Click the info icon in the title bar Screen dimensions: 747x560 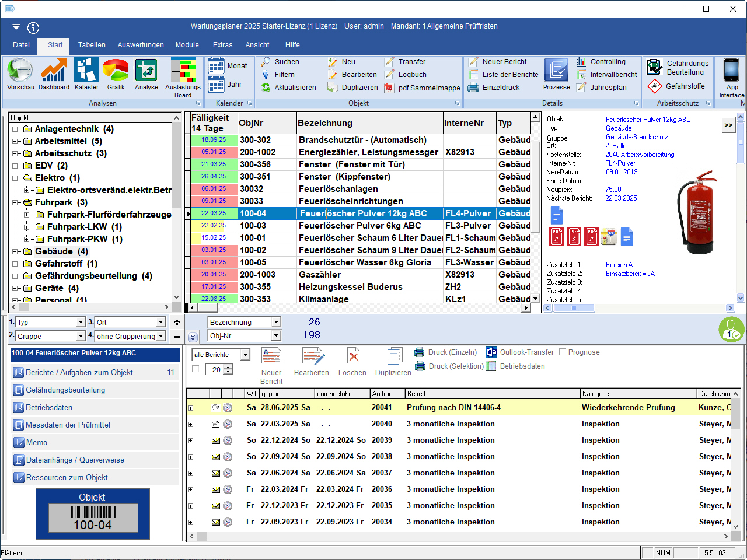click(33, 27)
